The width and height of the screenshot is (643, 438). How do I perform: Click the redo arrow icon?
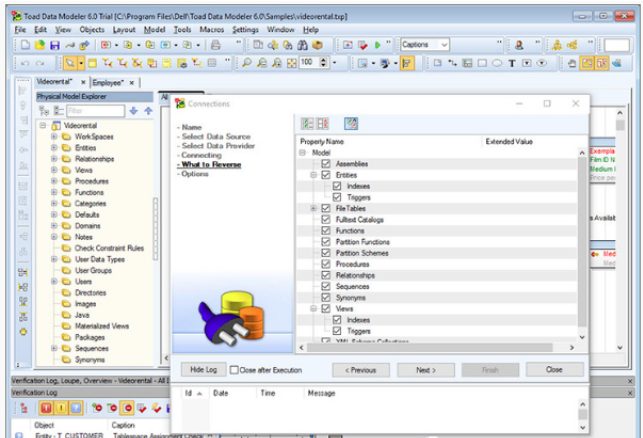click(40, 63)
